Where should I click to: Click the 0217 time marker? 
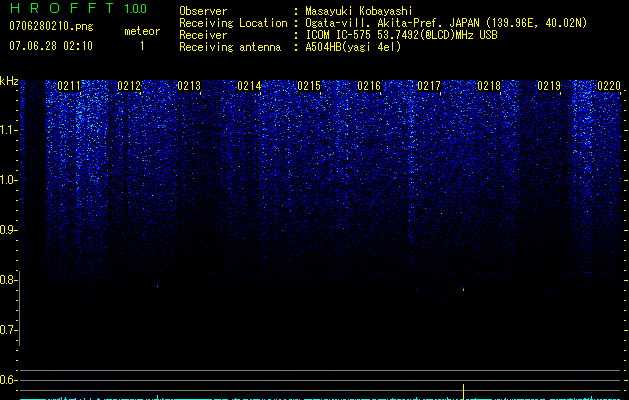point(429,86)
